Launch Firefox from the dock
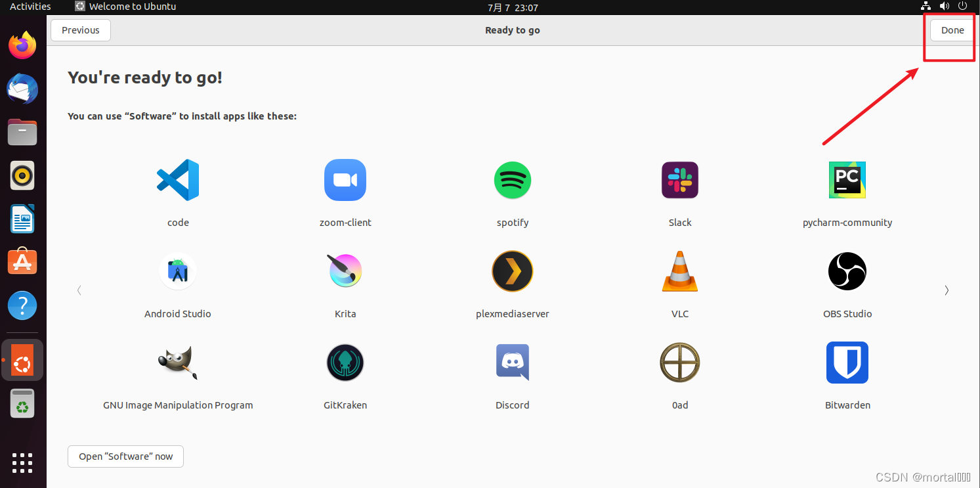This screenshot has height=488, width=980. coord(22,45)
